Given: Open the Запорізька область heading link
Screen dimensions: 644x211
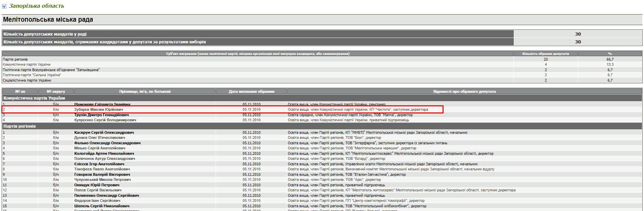Looking at the screenshot, I should point(36,6).
